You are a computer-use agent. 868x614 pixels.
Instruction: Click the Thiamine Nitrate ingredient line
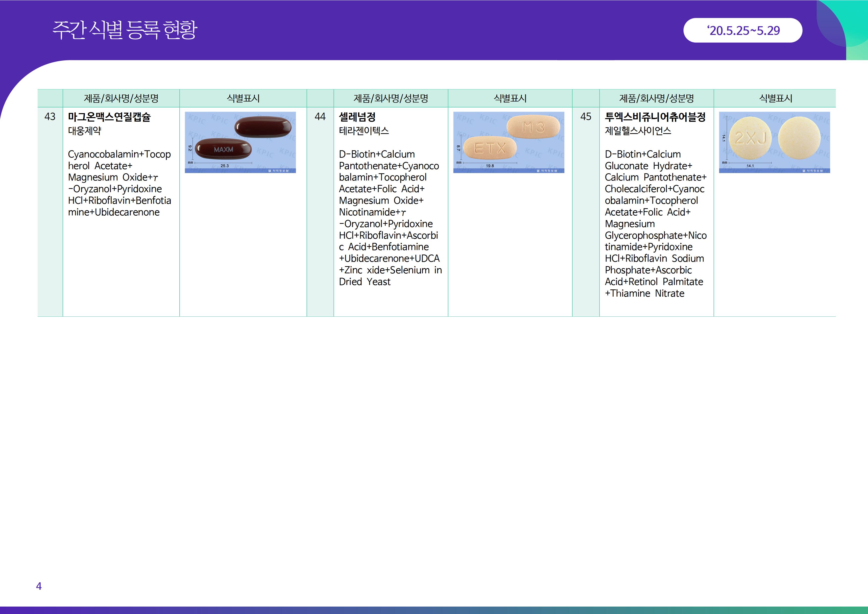point(645,294)
